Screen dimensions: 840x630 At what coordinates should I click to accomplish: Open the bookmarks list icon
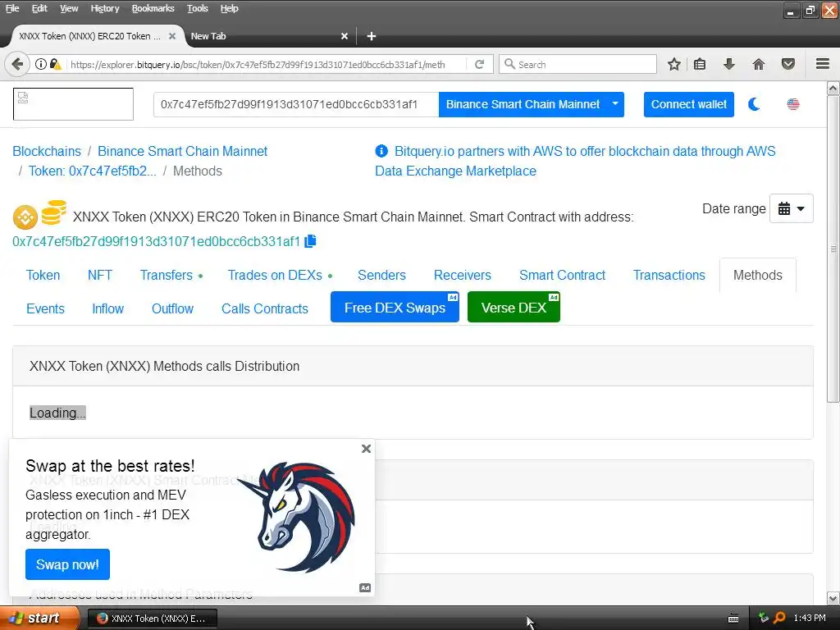[x=700, y=64]
